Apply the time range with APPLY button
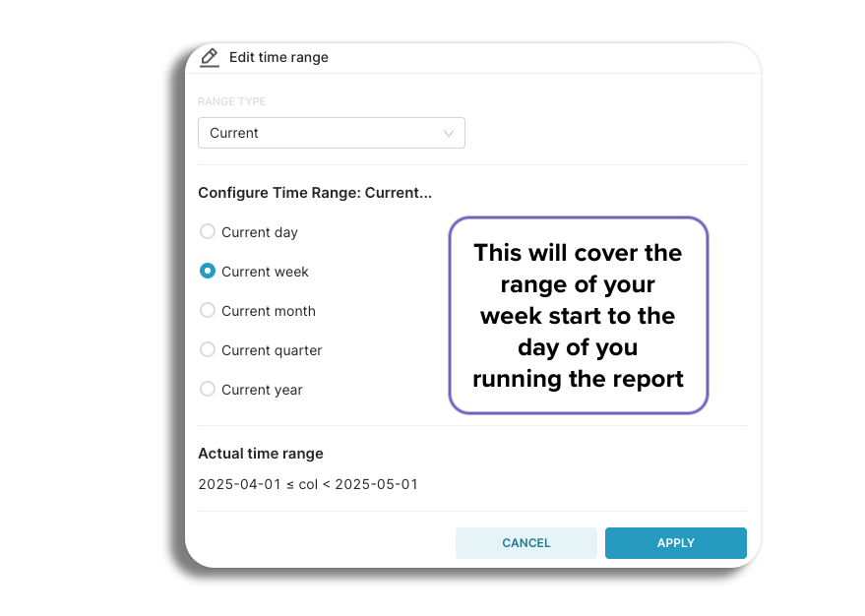Viewport: 865px width, 616px height. [x=676, y=543]
